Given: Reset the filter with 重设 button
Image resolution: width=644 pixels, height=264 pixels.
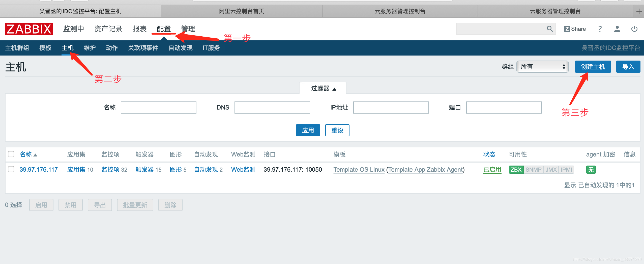Looking at the screenshot, I should tap(337, 130).
